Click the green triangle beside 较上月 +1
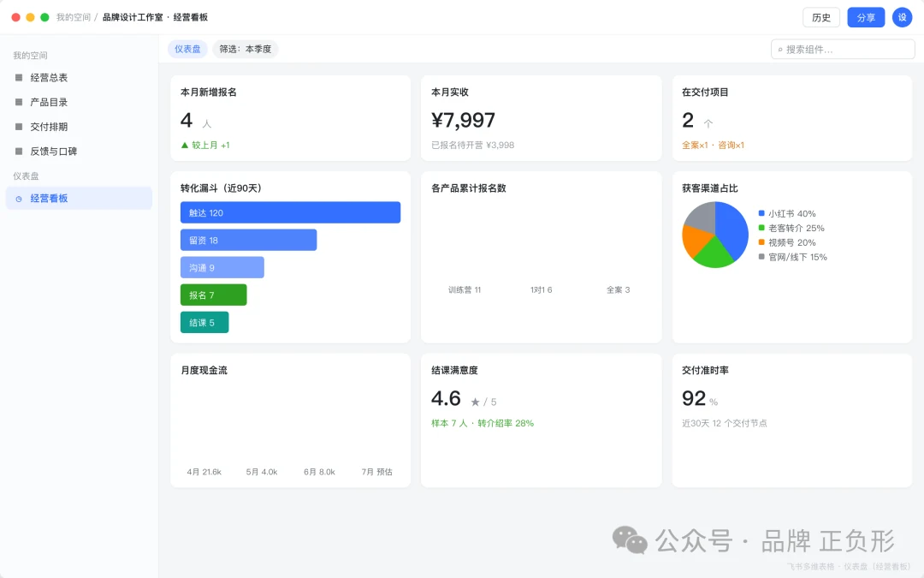924x578 pixels. pyautogui.click(x=185, y=145)
